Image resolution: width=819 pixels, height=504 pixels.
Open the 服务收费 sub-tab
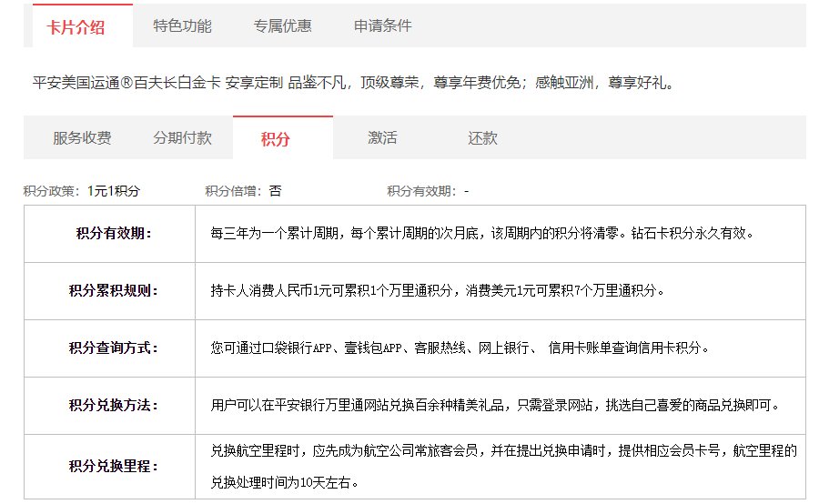coord(82,138)
